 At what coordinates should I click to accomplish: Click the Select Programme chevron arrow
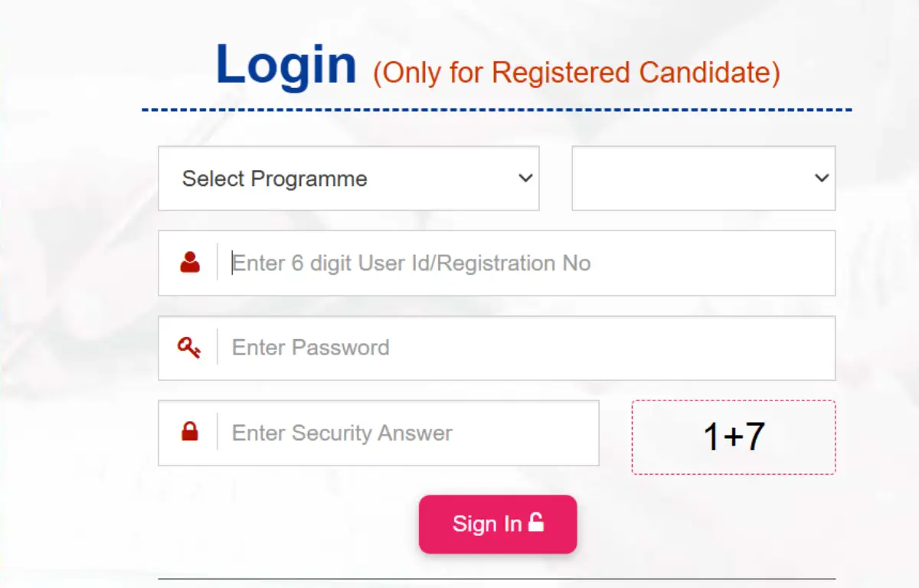point(525,178)
